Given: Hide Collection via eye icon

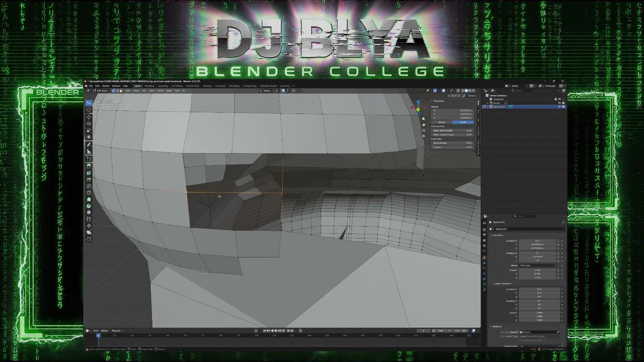Looking at the screenshot, I should (559, 100).
